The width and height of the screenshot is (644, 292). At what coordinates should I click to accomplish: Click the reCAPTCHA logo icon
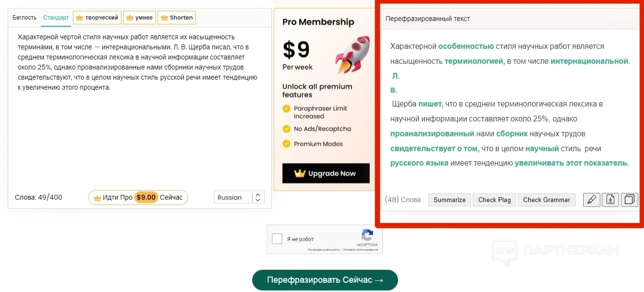pyautogui.click(x=367, y=235)
